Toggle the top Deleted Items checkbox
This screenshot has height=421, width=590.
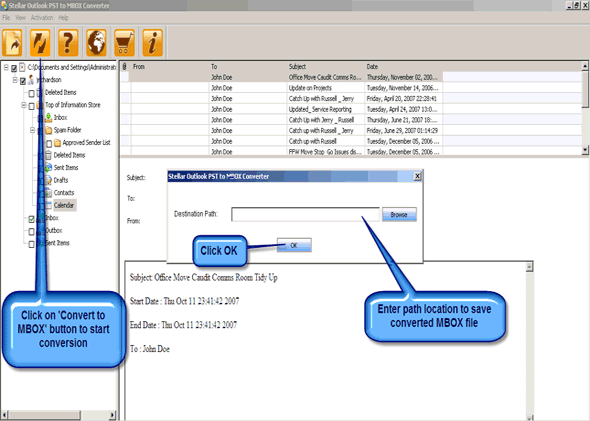32,93
